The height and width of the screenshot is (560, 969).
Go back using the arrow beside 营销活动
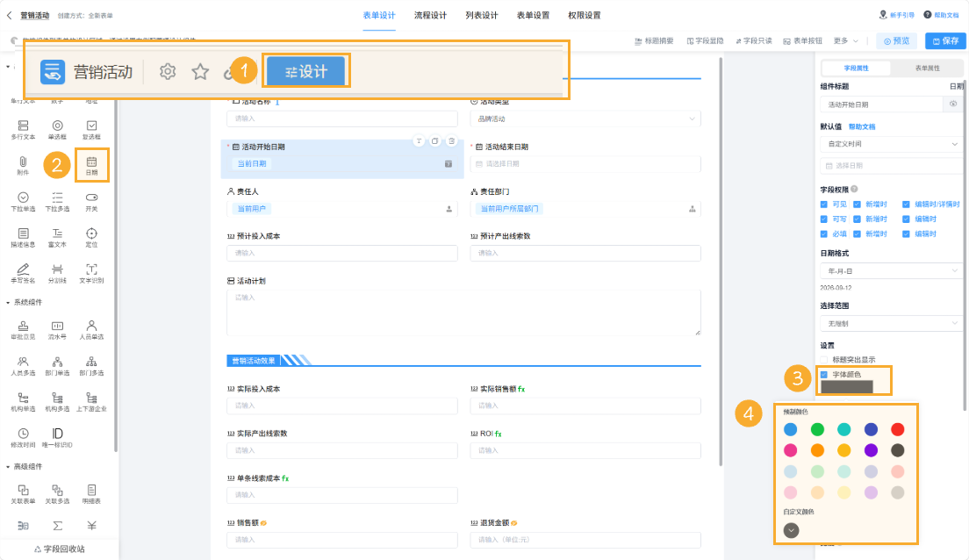pyautogui.click(x=10, y=16)
